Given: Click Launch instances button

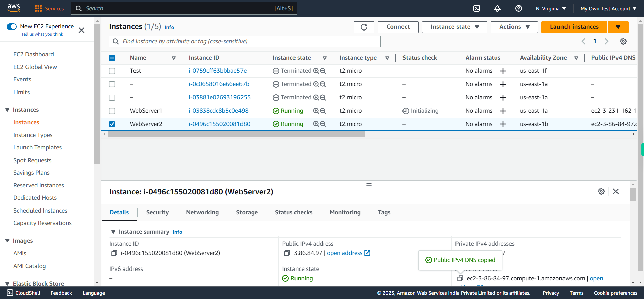Looking at the screenshot, I should click(x=574, y=27).
